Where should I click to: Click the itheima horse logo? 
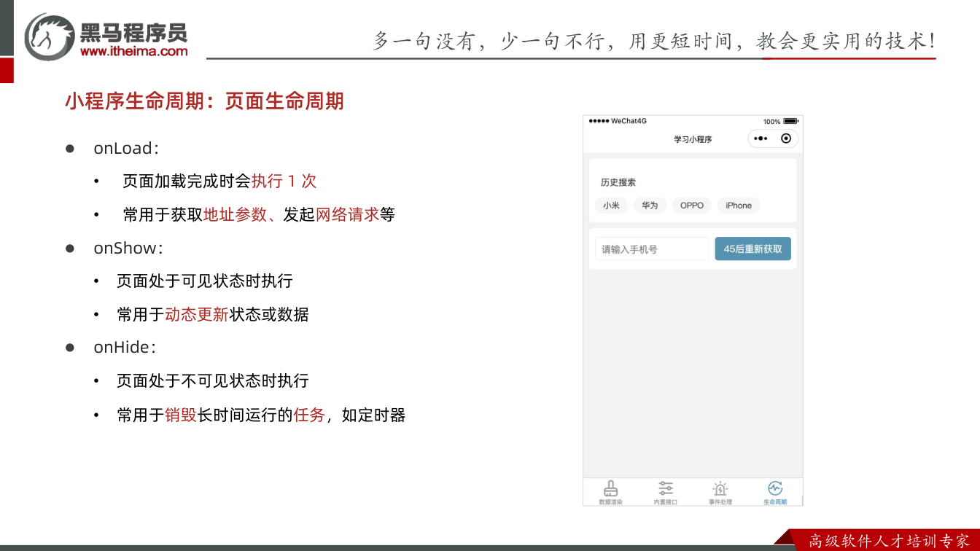pos(50,36)
